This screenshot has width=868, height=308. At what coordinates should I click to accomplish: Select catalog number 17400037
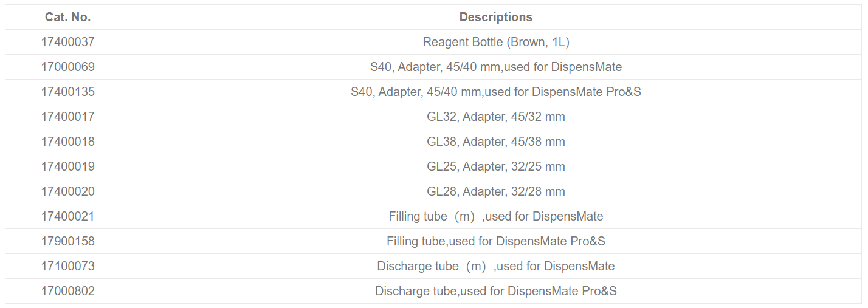68,42
